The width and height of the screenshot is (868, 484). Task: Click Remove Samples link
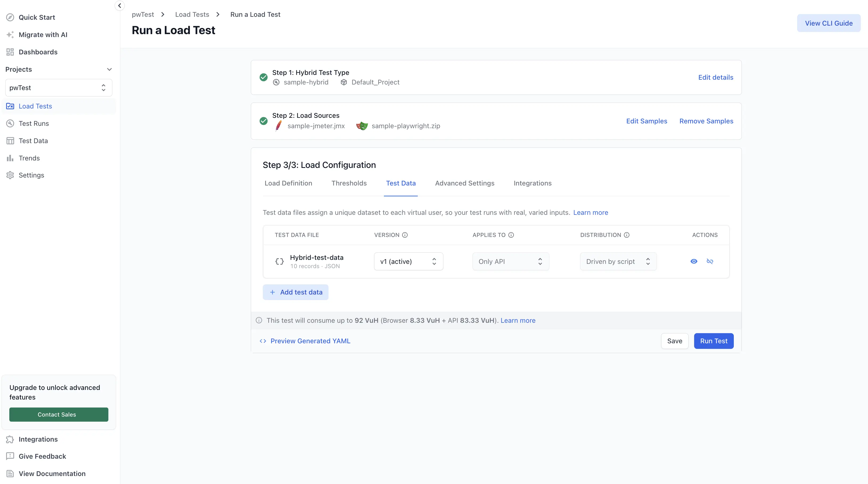[706, 121]
